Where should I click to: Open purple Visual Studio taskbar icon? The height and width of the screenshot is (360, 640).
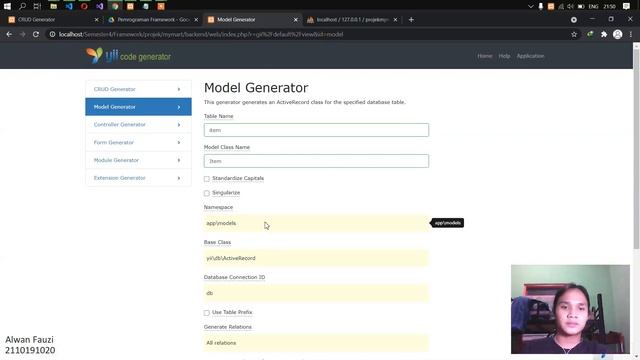[100, 6]
